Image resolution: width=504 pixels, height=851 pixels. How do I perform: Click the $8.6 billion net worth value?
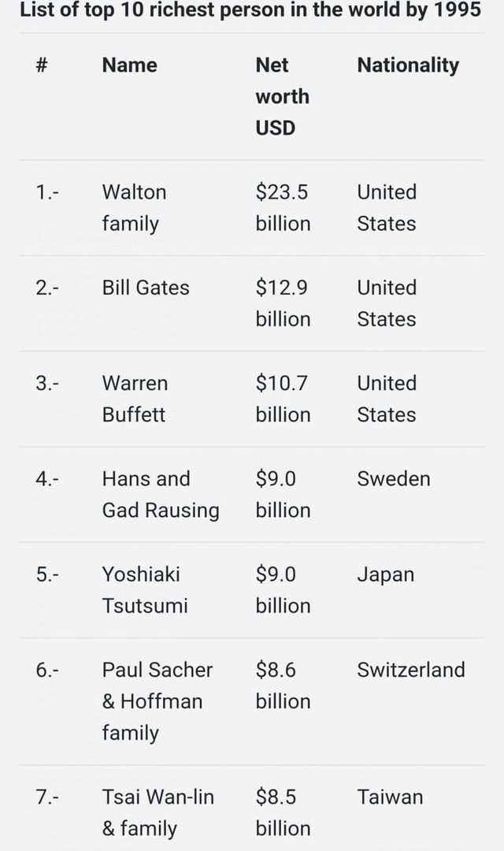[x=283, y=685]
